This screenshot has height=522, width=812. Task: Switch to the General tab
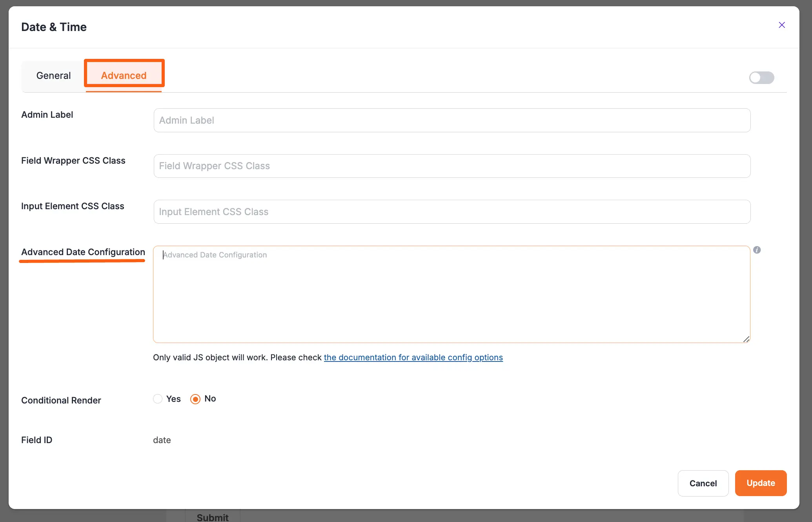point(53,75)
